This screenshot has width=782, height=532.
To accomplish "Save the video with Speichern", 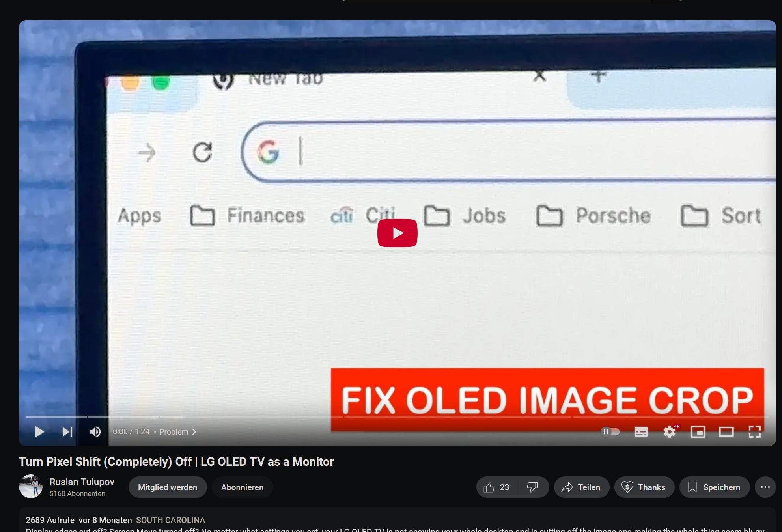I will point(715,487).
